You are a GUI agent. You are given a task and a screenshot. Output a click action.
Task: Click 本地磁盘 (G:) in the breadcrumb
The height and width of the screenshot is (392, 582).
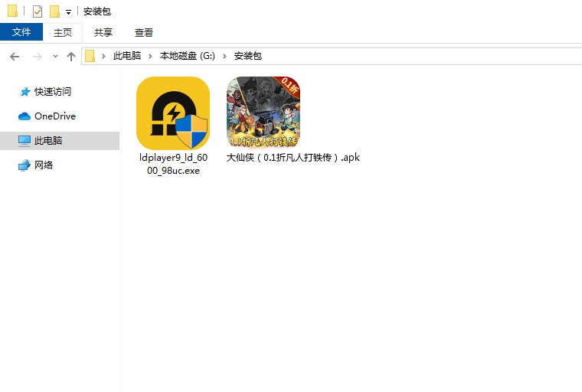pyautogui.click(x=188, y=56)
